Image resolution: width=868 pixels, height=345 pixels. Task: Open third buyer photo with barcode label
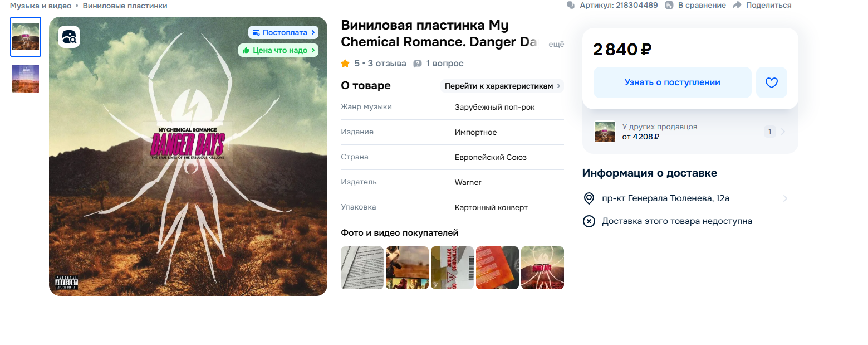[x=452, y=268]
